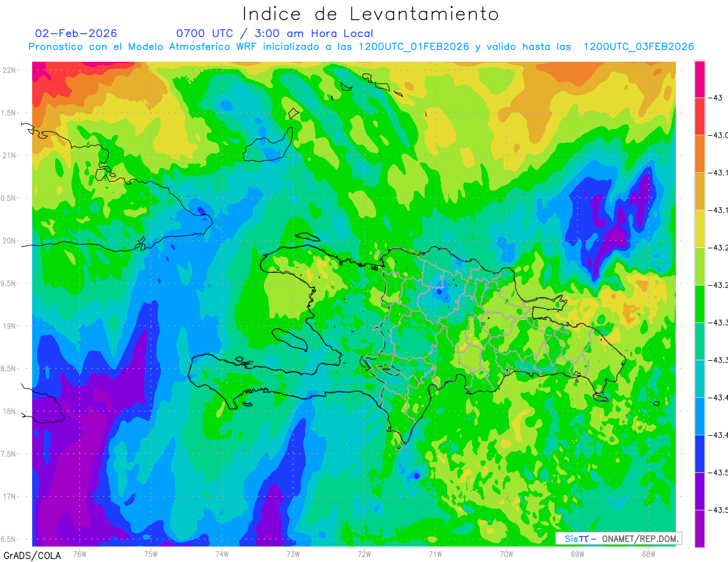Click the 'SisTT - ONAMET/REP.DOM.' attribution box
The image size is (728, 562).
click(x=618, y=538)
